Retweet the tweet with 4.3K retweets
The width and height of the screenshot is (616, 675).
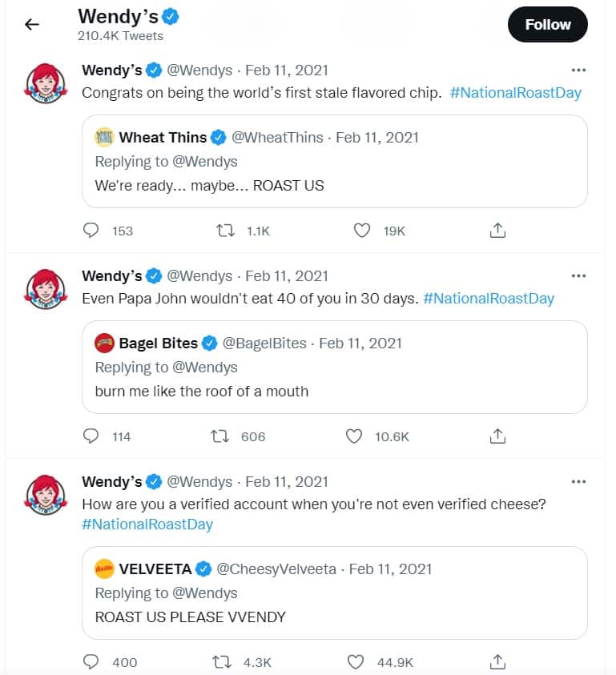pos(222,661)
